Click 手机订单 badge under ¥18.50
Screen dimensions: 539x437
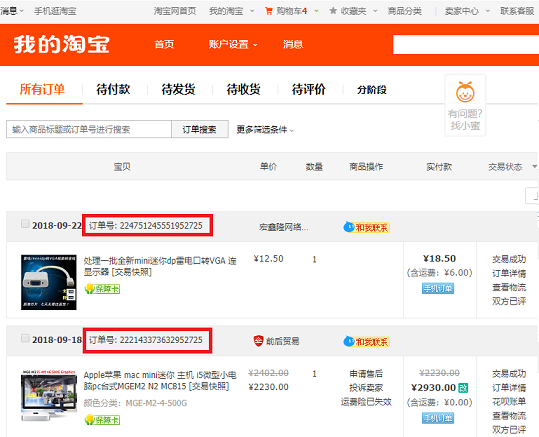coord(438,288)
